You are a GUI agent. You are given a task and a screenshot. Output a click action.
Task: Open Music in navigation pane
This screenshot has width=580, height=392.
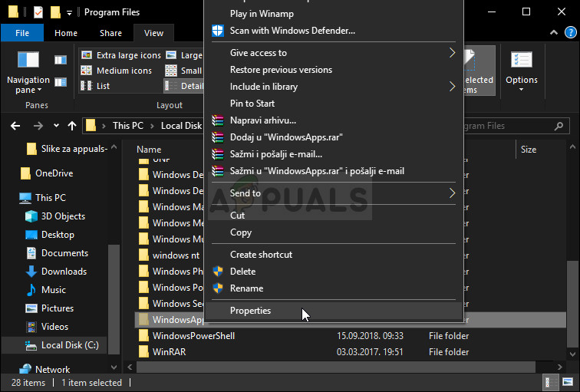tap(45, 290)
